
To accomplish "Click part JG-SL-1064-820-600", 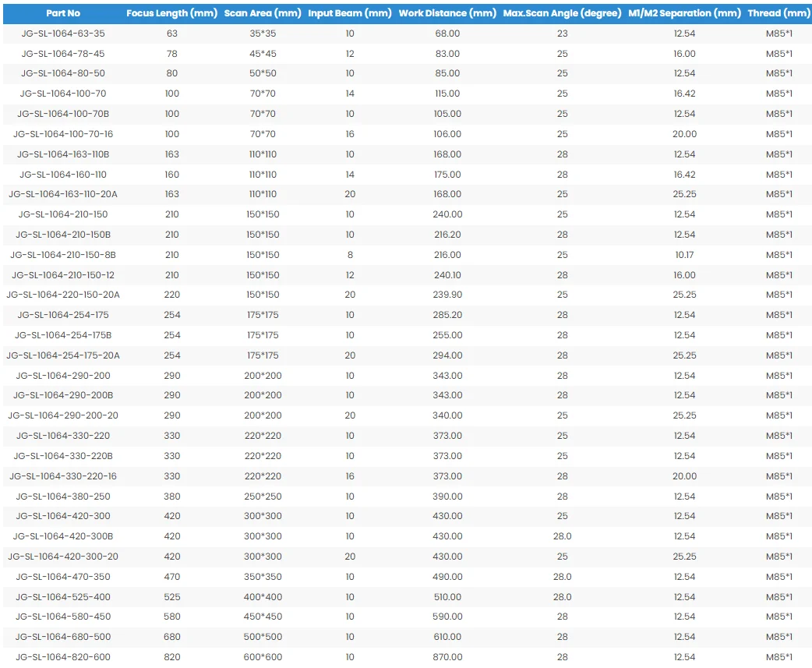I will (x=63, y=657).
